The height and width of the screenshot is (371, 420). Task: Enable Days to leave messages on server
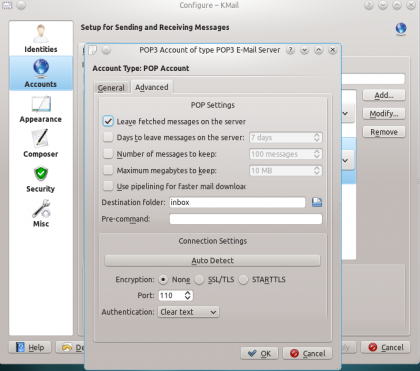pos(108,137)
